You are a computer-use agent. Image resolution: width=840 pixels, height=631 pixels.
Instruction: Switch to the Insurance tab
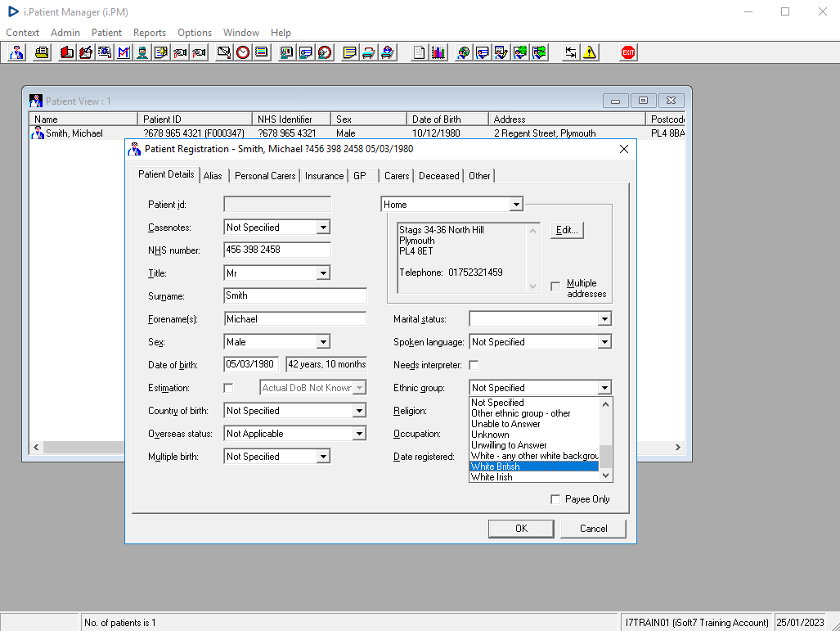[324, 176]
